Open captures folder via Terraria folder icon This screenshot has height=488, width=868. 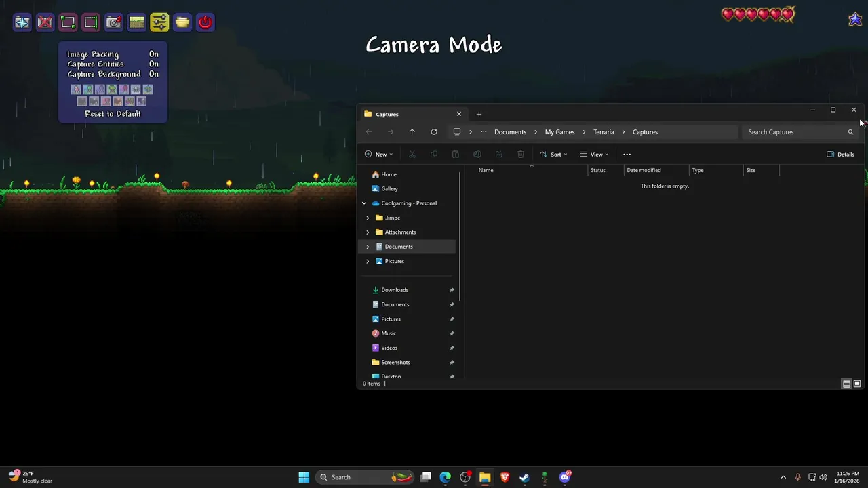(x=182, y=22)
